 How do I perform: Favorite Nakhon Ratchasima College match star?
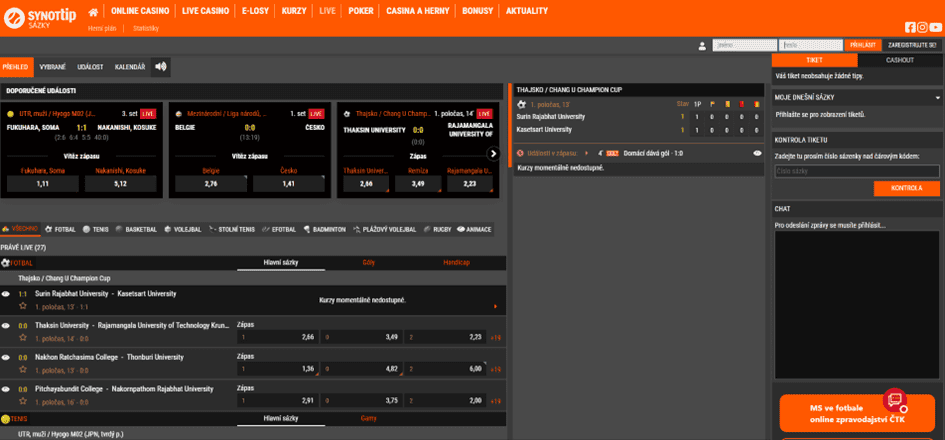click(23, 370)
